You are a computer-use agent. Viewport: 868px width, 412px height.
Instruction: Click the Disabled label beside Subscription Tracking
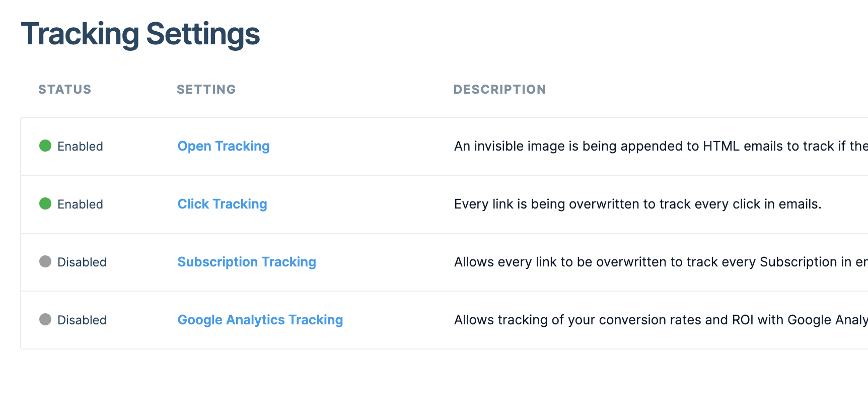coord(82,262)
